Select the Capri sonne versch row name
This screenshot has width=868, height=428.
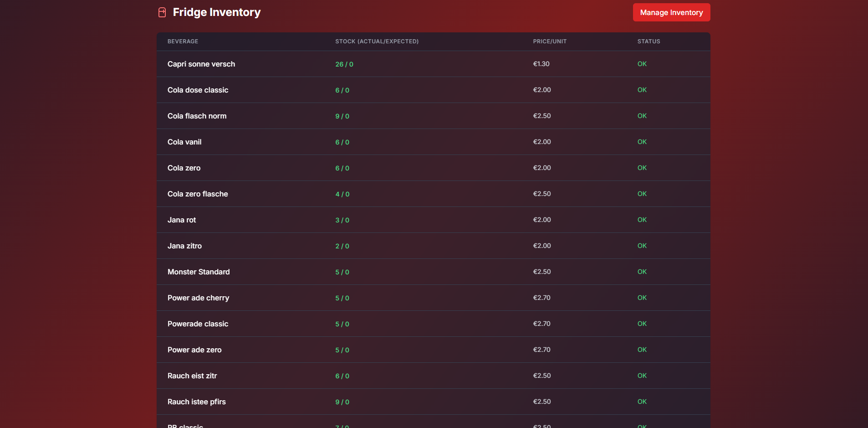[x=201, y=64]
